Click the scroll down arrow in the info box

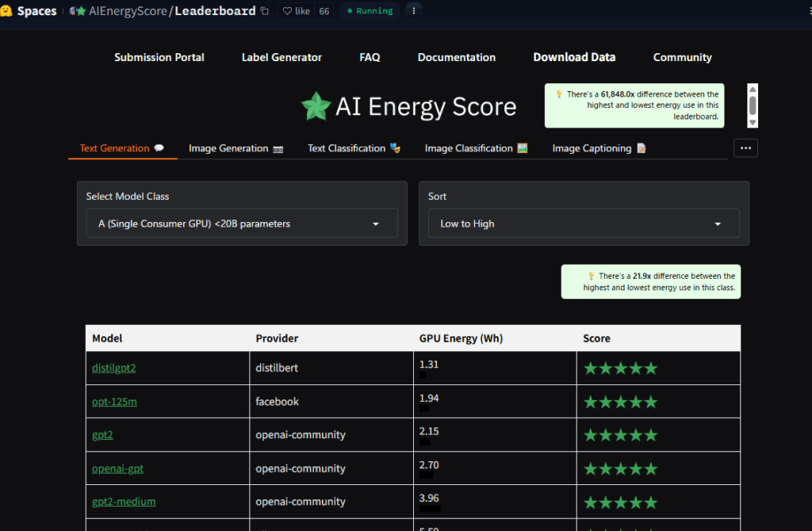point(753,123)
